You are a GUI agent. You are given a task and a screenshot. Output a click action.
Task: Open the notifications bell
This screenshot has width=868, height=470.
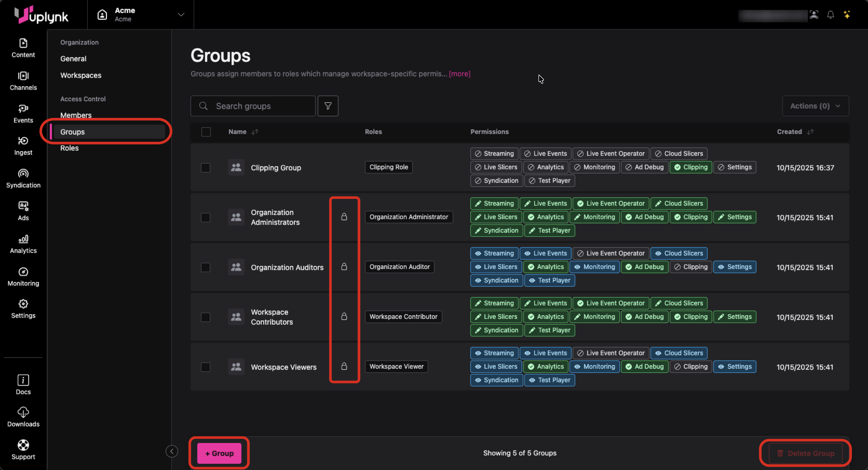(x=830, y=15)
